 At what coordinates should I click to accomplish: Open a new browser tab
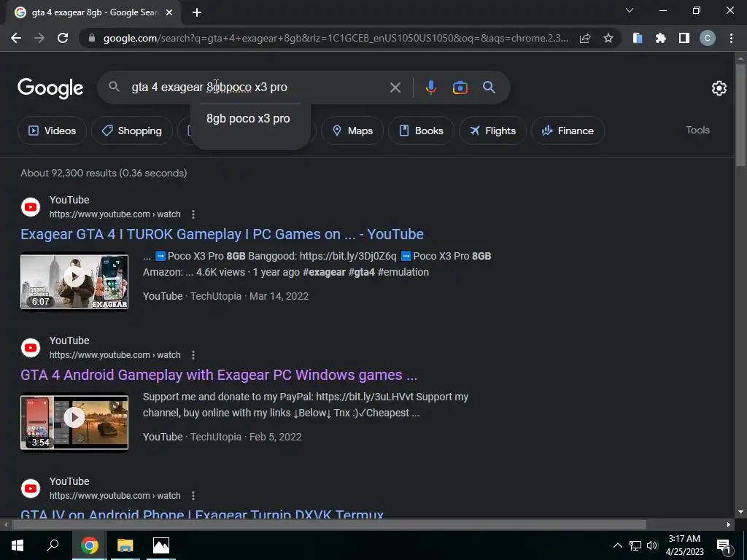tap(197, 13)
